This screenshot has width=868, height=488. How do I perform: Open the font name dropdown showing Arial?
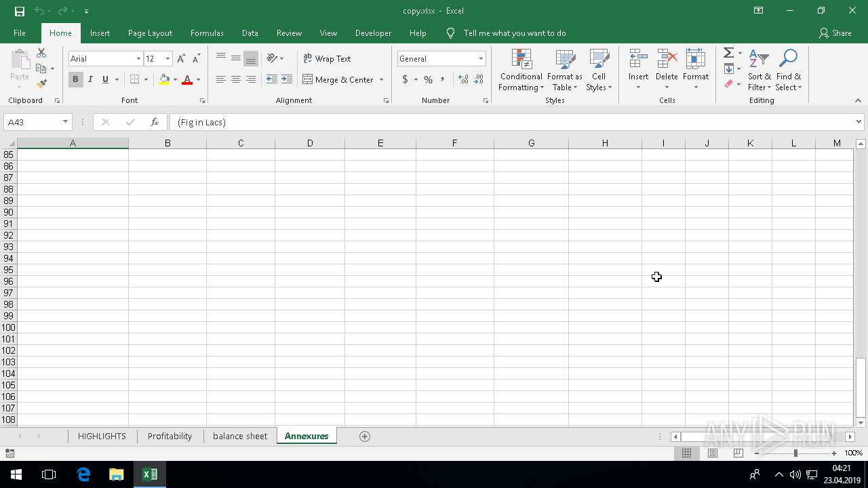138,59
